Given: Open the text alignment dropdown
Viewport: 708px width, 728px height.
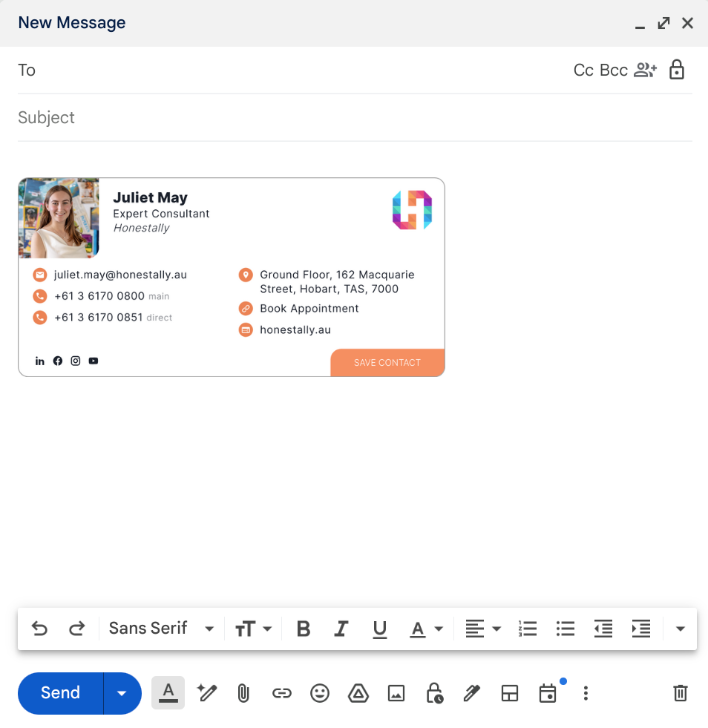Looking at the screenshot, I should pos(482,629).
